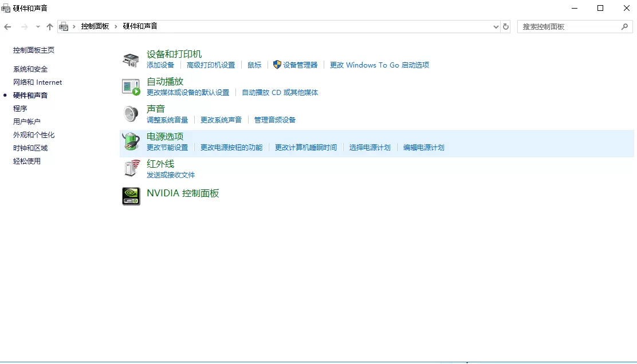The width and height of the screenshot is (637, 364).
Task: Select 时钟和区域 in sidebar
Action: [x=30, y=148]
